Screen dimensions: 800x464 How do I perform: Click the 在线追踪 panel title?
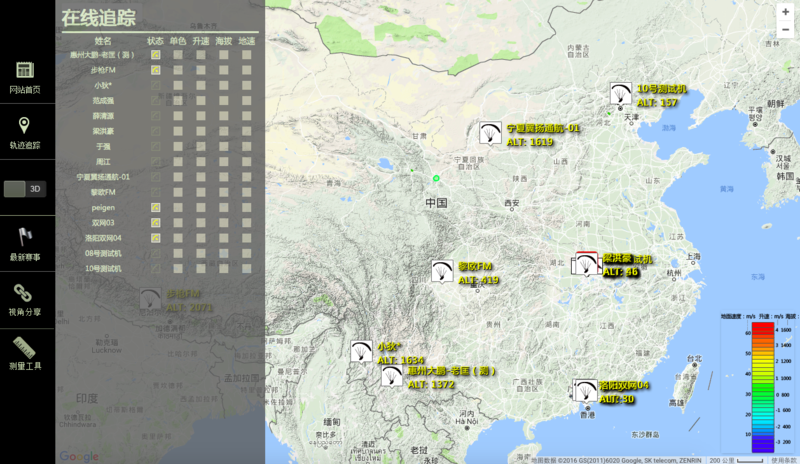98,17
